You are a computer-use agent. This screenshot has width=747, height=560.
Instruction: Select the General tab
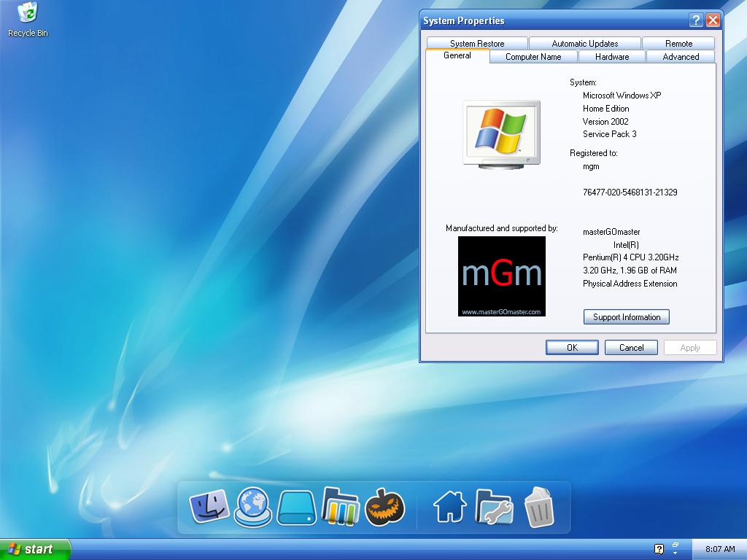pos(457,55)
